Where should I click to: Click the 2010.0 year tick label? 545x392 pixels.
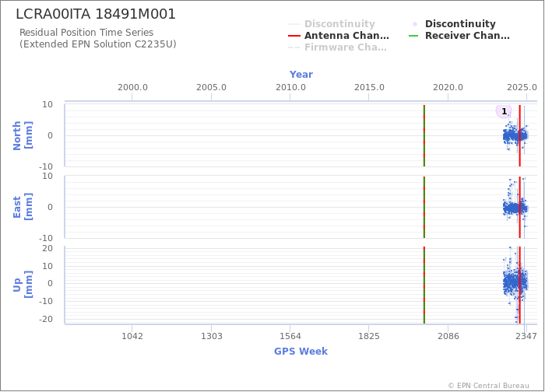[290, 87]
